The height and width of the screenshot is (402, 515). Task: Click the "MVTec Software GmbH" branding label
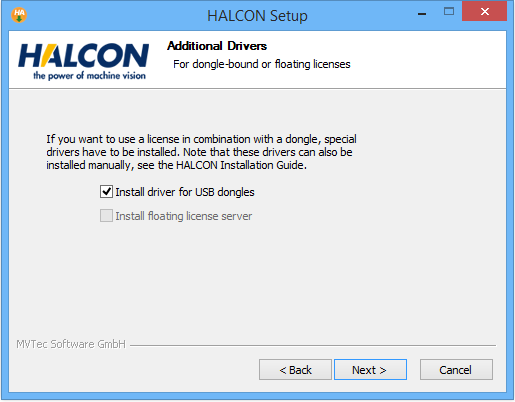click(71, 344)
